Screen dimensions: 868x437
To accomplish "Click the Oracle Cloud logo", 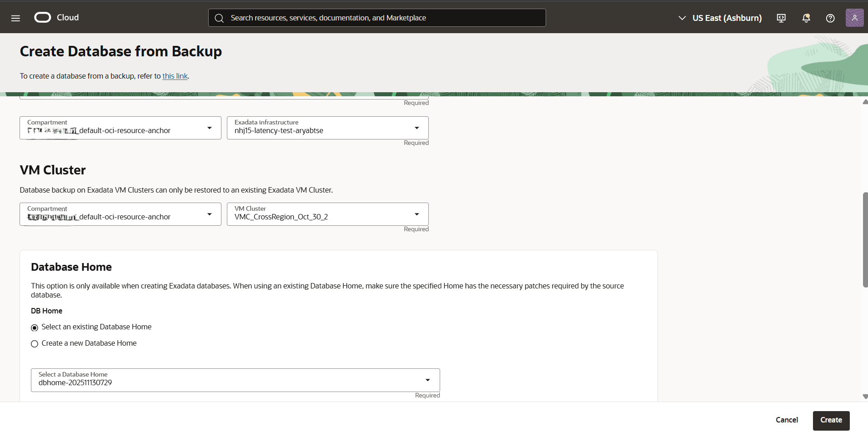I will (43, 17).
